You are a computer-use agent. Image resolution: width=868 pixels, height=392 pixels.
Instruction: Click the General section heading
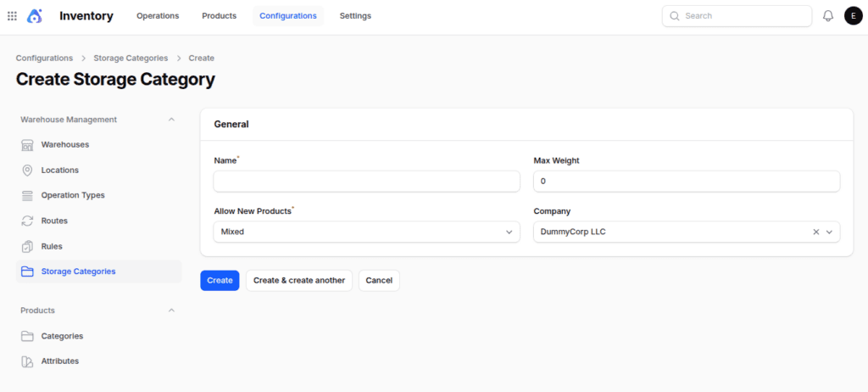pyautogui.click(x=231, y=125)
